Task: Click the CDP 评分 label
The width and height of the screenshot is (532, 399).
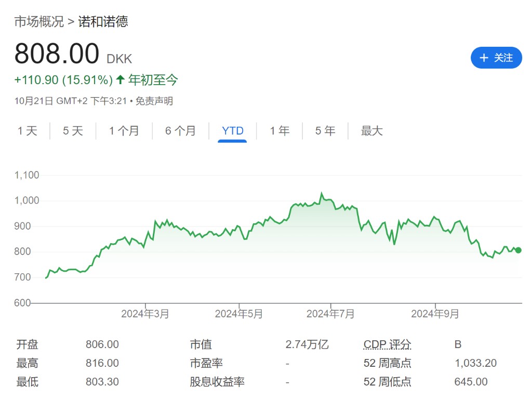Action: click(387, 344)
